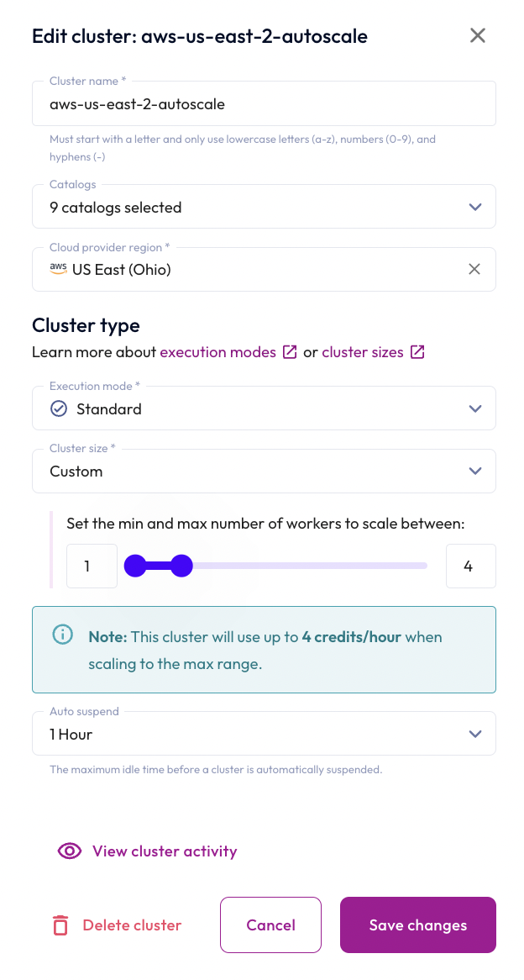Click the AWS provider logo icon
Screen dimensions: 524x980
pos(58,269)
